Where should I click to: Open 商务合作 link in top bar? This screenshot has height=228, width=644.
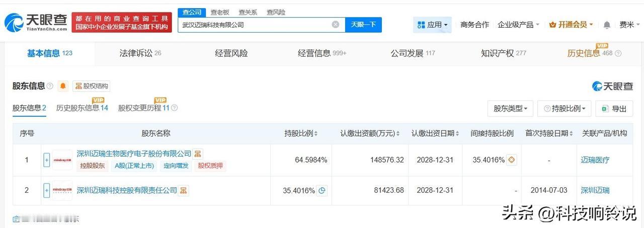click(474, 25)
